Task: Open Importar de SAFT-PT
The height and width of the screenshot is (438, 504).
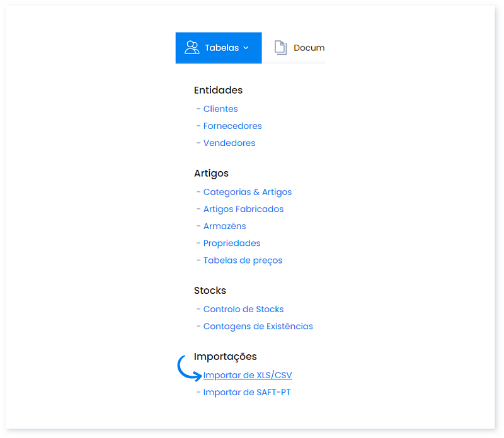Action: [246, 391]
